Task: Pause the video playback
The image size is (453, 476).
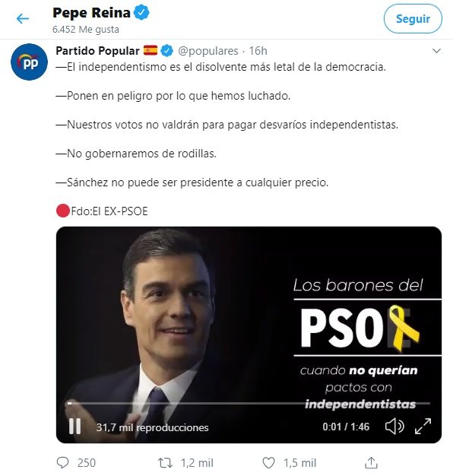Action: (x=74, y=427)
